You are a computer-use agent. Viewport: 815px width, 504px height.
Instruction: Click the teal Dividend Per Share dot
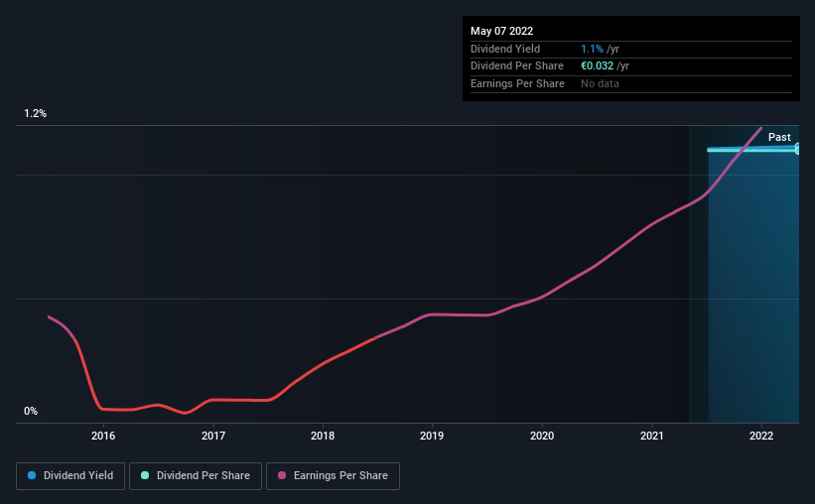point(145,475)
